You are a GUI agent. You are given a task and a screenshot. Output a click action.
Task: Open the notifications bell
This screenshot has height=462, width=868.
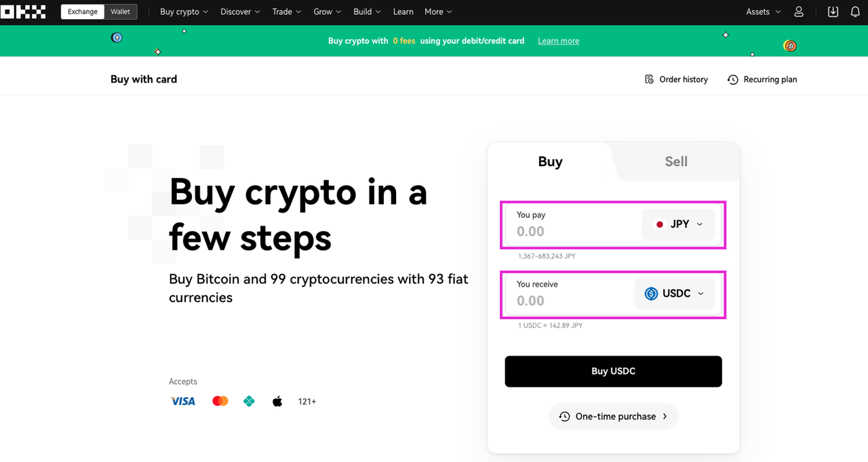(x=854, y=12)
